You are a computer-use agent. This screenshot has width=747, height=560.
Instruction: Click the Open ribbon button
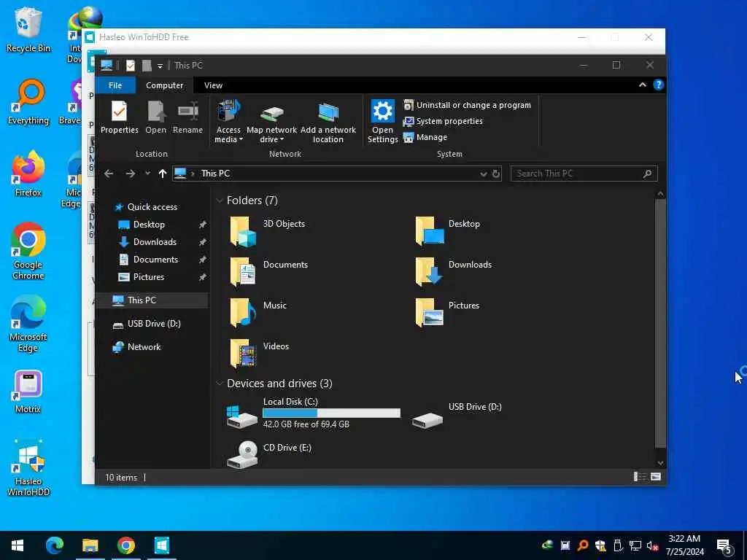(x=156, y=117)
